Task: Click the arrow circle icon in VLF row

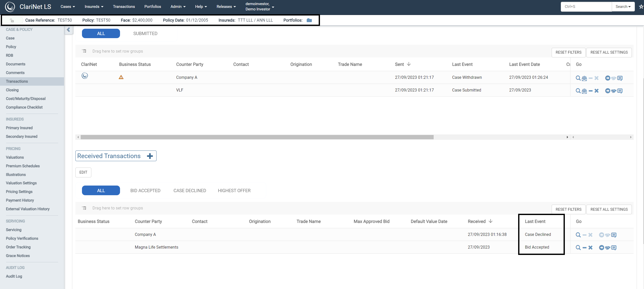Action: [607, 91]
